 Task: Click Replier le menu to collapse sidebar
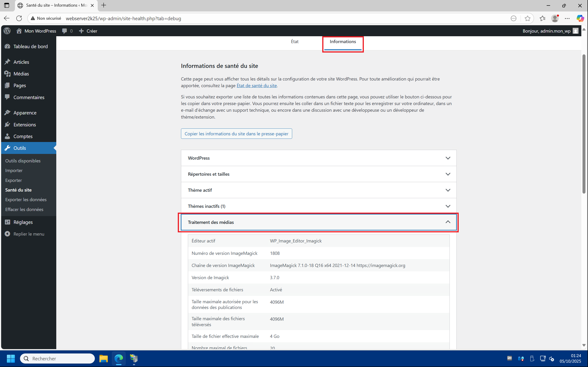tap(29, 234)
